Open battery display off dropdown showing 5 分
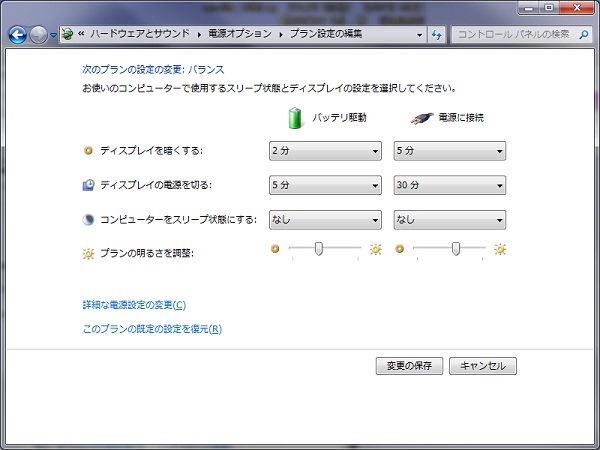The width and height of the screenshot is (600, 450). click(325, 185)
